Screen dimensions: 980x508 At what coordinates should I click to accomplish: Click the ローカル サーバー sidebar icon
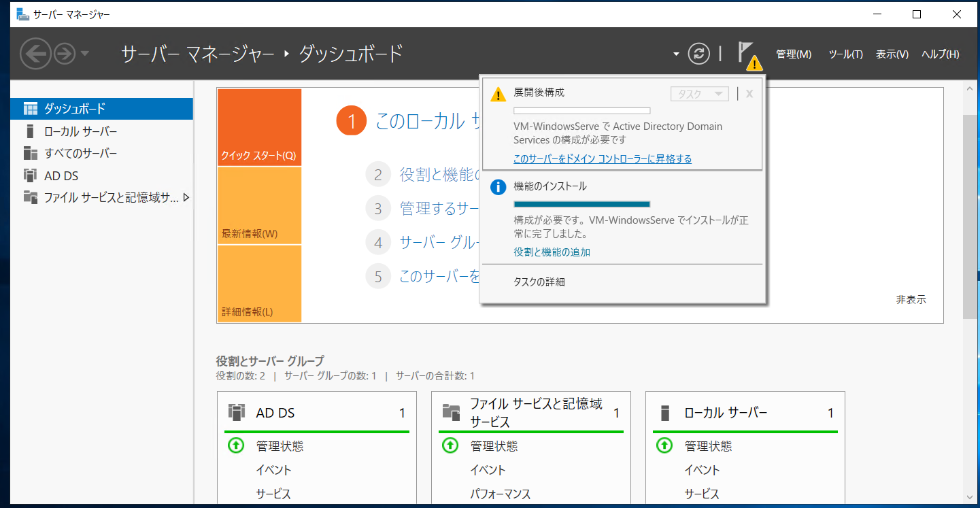(30, 131)
